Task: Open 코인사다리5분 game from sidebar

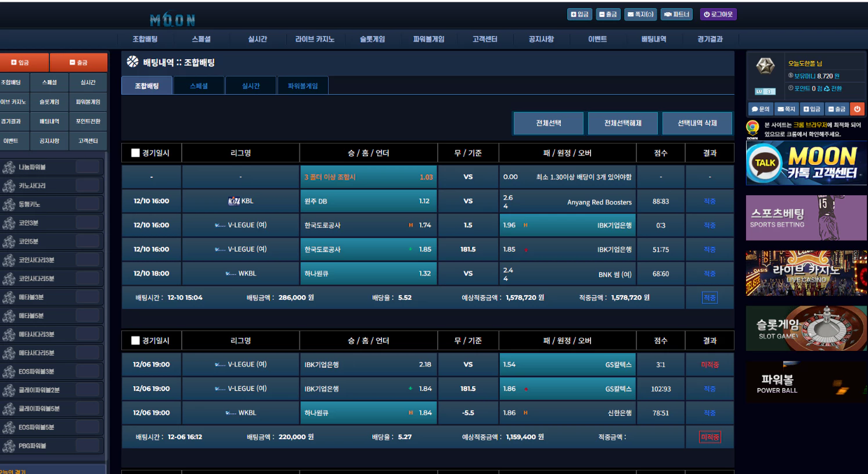Action: point(52,279)
